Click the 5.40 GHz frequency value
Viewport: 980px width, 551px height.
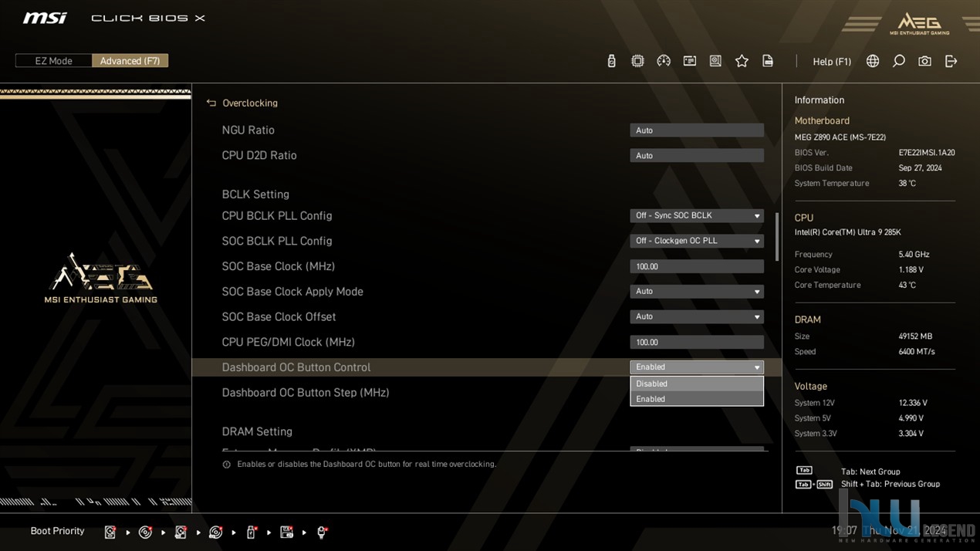pos(914,255)
